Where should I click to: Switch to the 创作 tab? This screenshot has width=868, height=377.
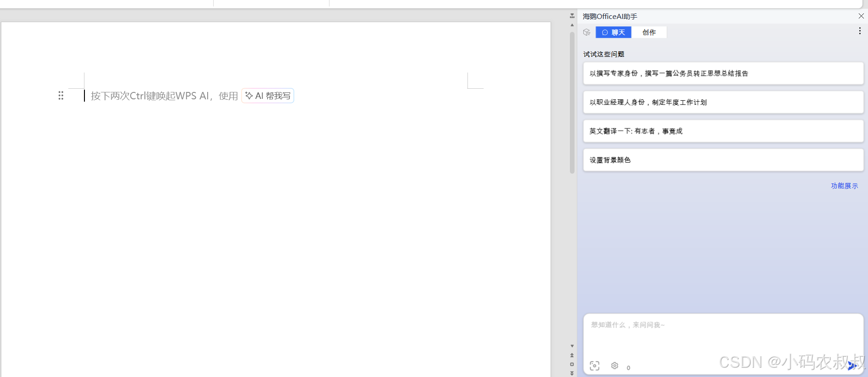649,32
